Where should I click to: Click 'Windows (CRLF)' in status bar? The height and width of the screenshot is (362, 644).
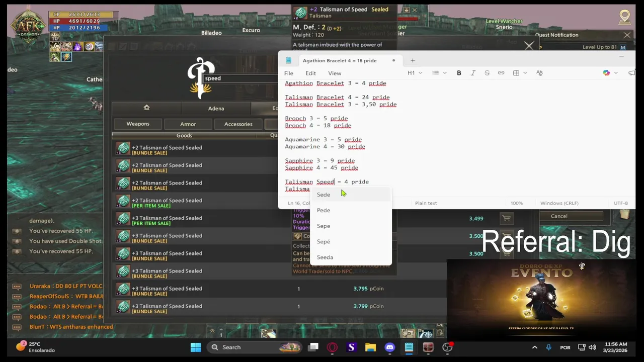(559, 203)
